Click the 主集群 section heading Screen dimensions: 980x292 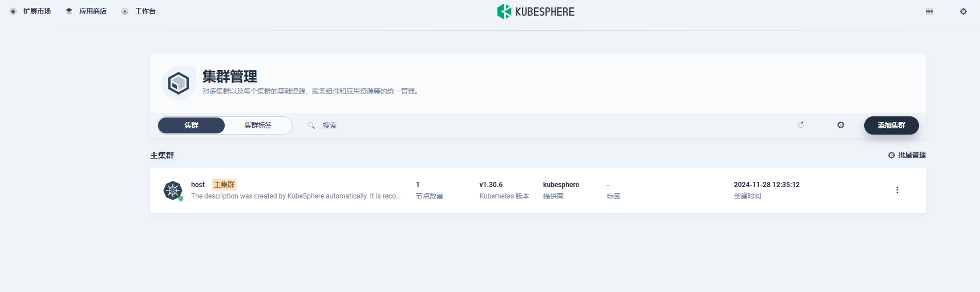[x=162, y=155]
